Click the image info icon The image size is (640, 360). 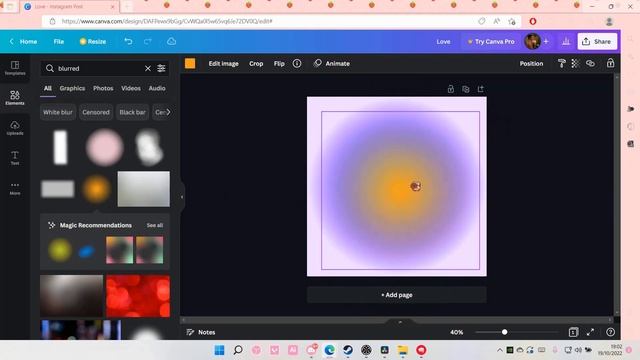[x=297, y=63]
